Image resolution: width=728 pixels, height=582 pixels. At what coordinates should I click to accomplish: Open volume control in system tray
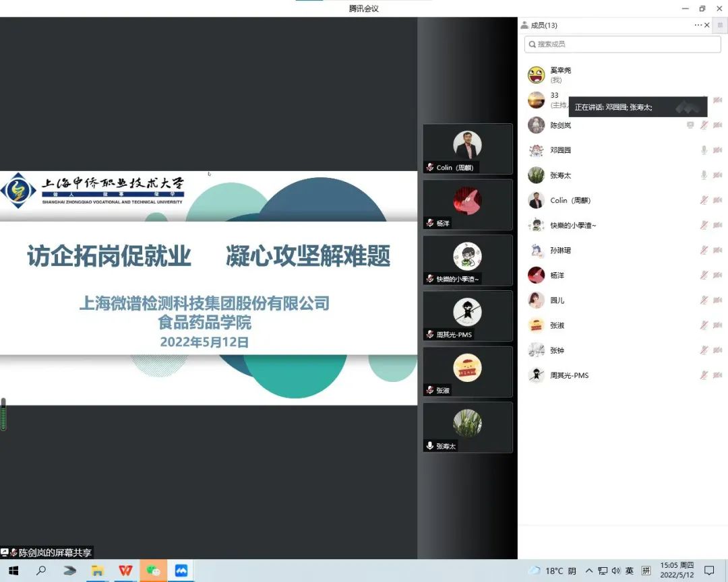click(x=616, y=571)
